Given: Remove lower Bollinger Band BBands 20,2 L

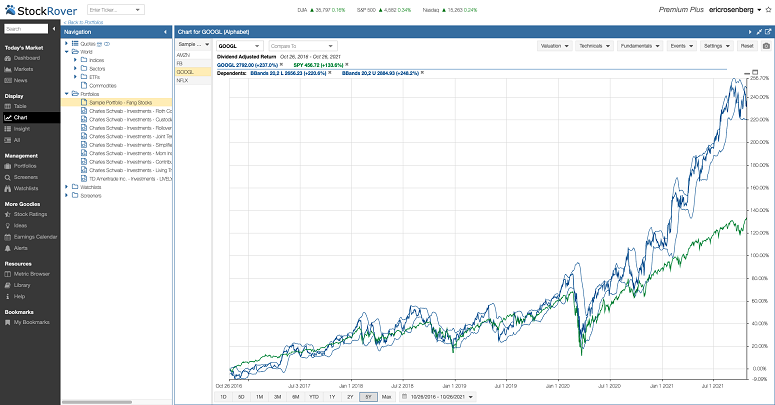Looking at the screenshot, I should (330, 73).
